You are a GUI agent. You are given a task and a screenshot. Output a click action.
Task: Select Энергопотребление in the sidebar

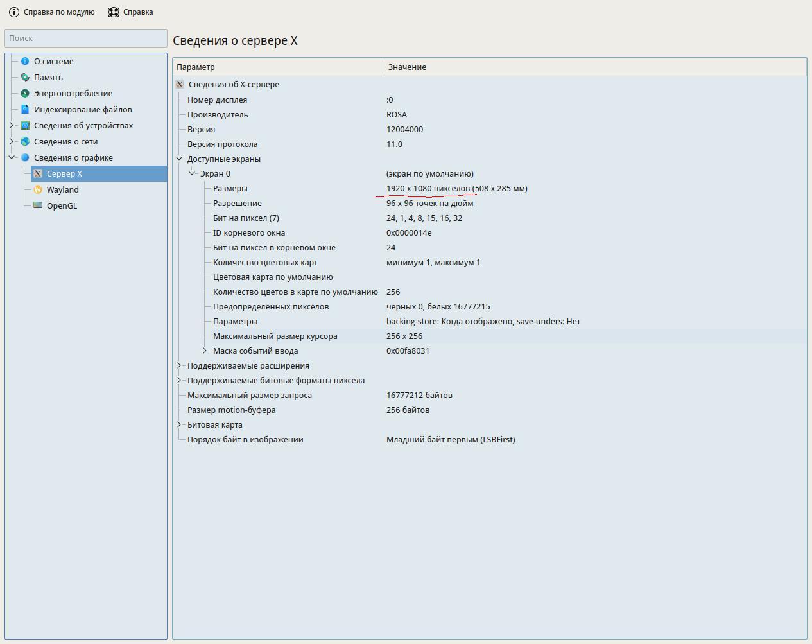coord(73,93)
